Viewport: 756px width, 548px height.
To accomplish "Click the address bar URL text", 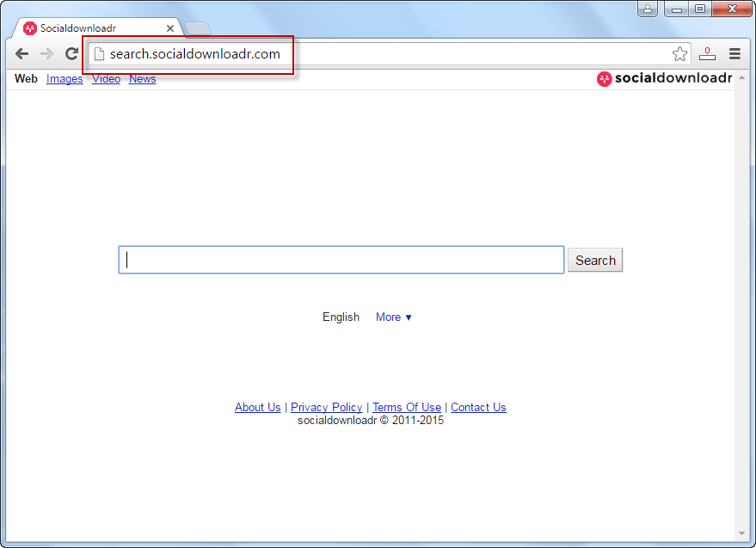I will coord(194,54).
